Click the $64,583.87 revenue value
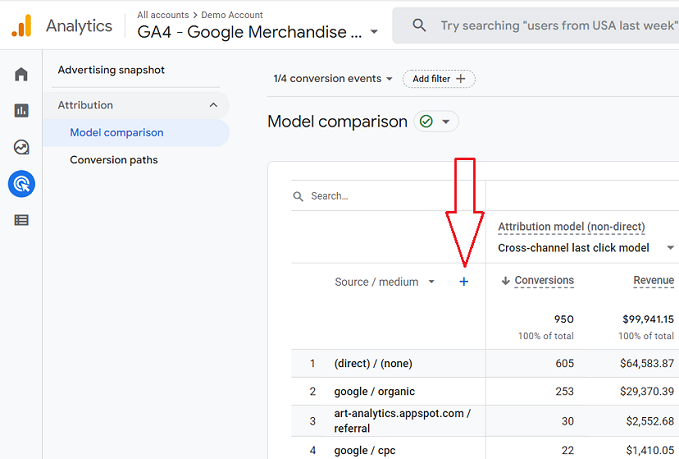This screenshot has height=459, width=679. click(647, 363)
